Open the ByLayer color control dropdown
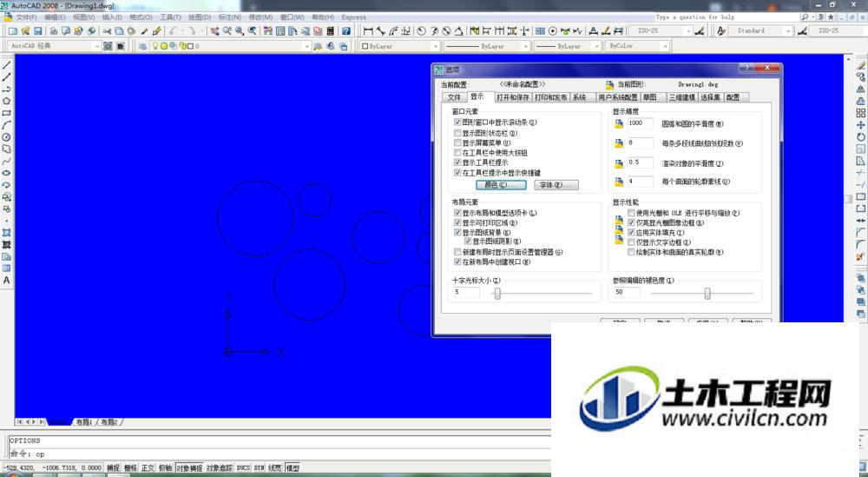Screen dimensions: 868x477 (x=436, y=47)
